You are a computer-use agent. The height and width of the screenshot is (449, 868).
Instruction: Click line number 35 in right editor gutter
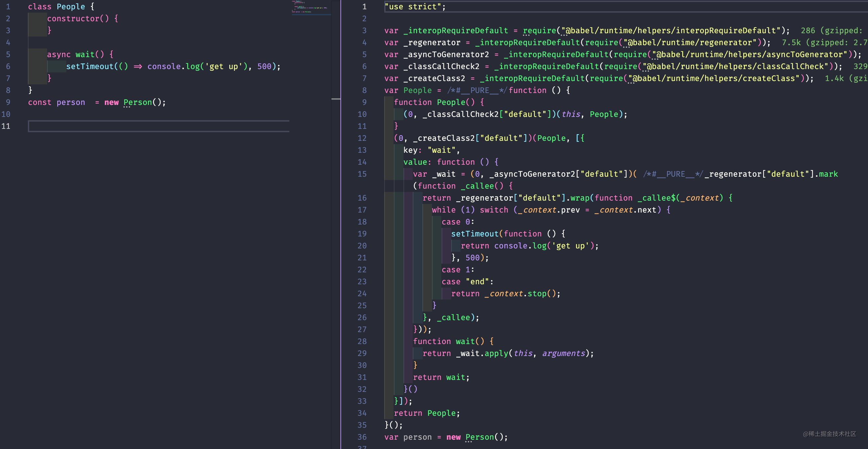click(x=362, y=425)
